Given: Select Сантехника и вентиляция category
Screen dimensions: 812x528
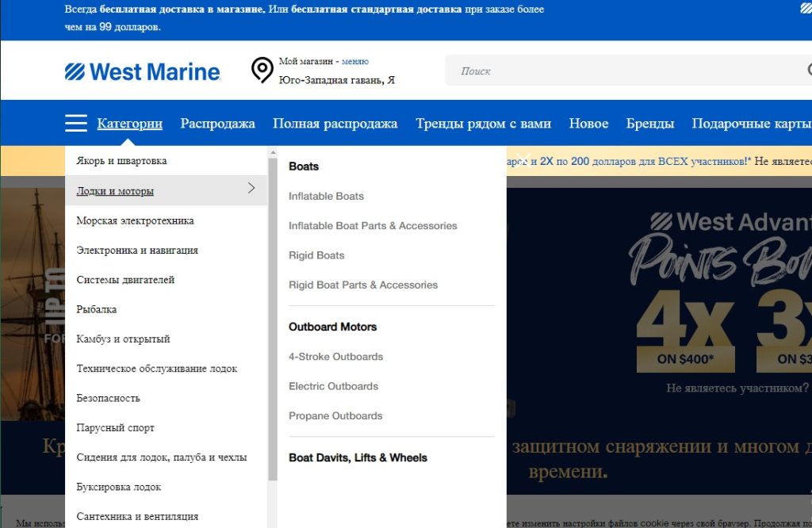Looking at the screenshot, I should coord(137,516).
